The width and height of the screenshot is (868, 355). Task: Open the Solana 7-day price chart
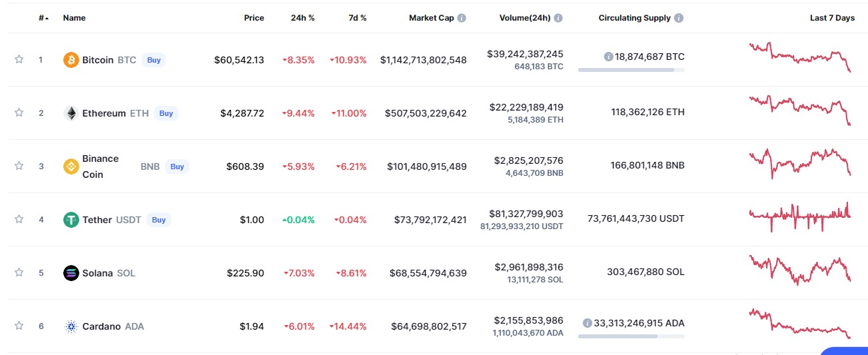tap(799, 270)
